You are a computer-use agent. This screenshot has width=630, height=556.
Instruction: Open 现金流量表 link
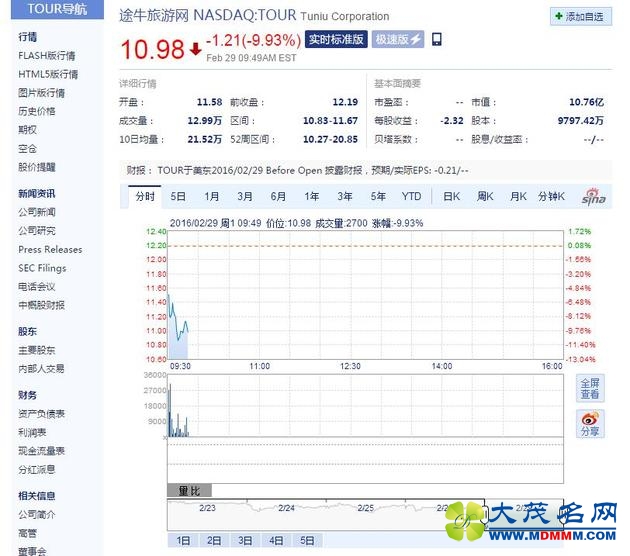coord(41,451)
